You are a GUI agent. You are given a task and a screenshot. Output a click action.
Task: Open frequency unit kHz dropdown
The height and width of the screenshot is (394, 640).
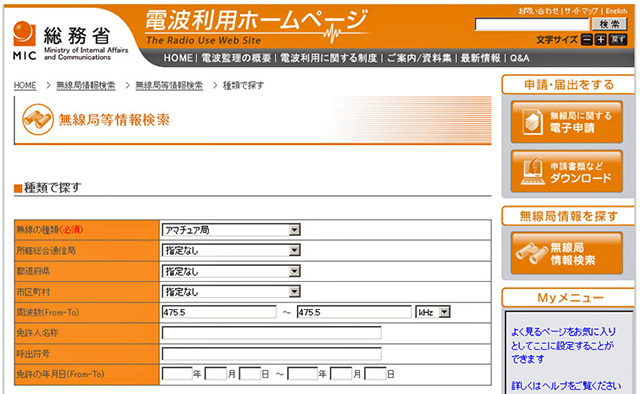tap(433, 312)
